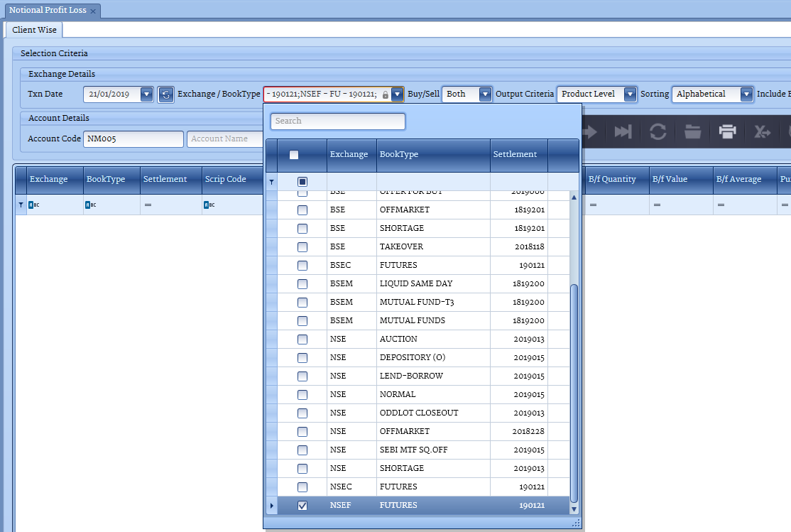Click the open folder toolbar icon
Image resolution: width=791 pixels, height=532 pixels.
click(692, 131)
